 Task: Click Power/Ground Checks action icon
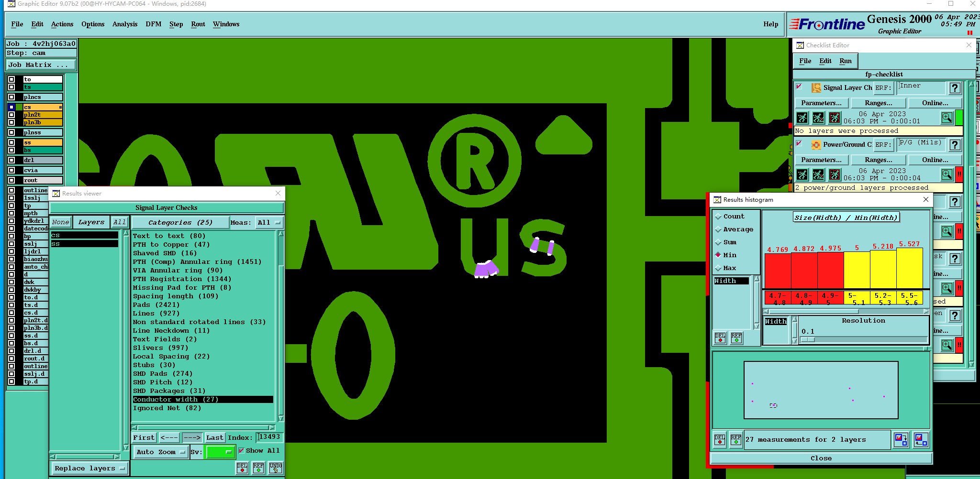[816, 145]
